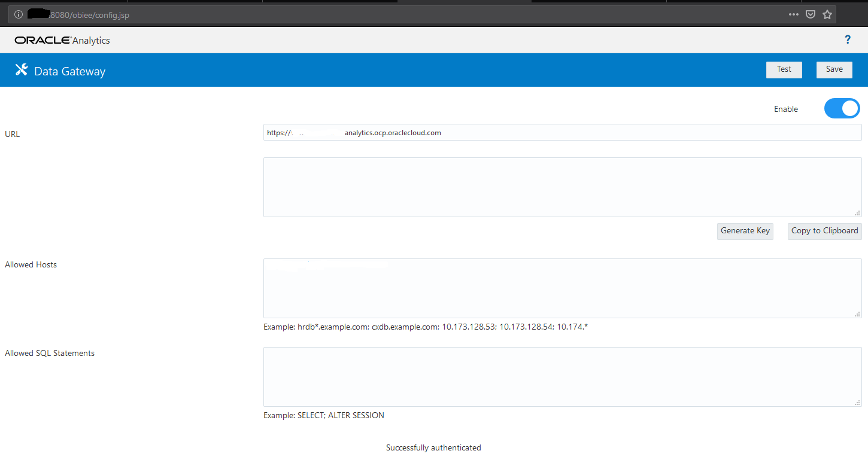Click into the key text area
The image size is (868, 469).
pyautogui.click(x=563, y=187)
